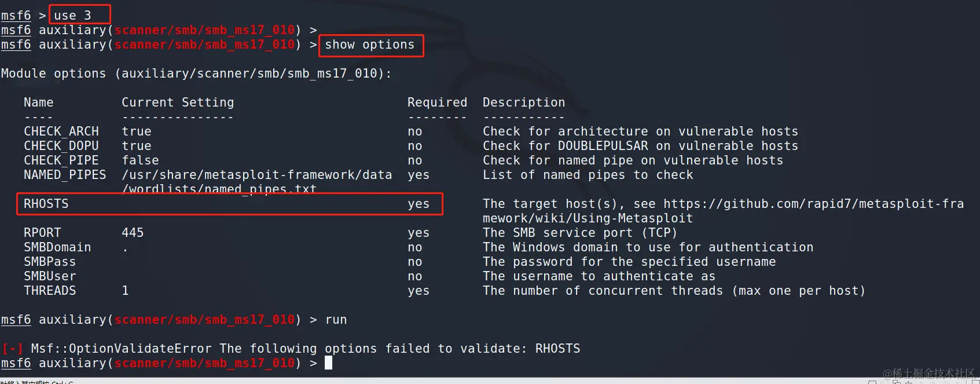The height and width of the screenshot is (384, 980).
Task: Click the GitHub rapid7 metasploit-framework URL
Action: (813, 204)
